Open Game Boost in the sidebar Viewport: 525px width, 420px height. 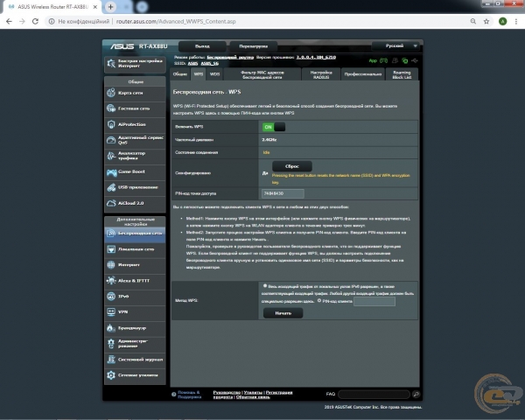pos(135,171)
